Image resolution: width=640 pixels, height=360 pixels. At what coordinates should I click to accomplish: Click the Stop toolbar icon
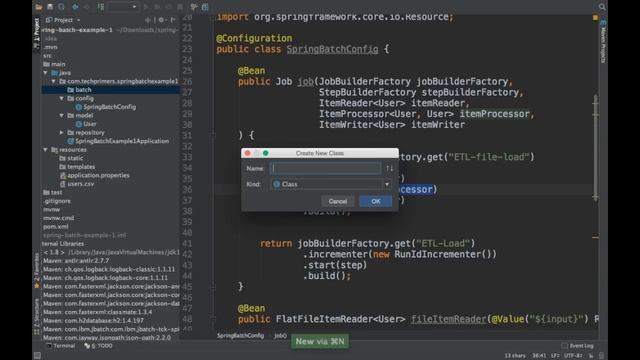tap(180, 7)
